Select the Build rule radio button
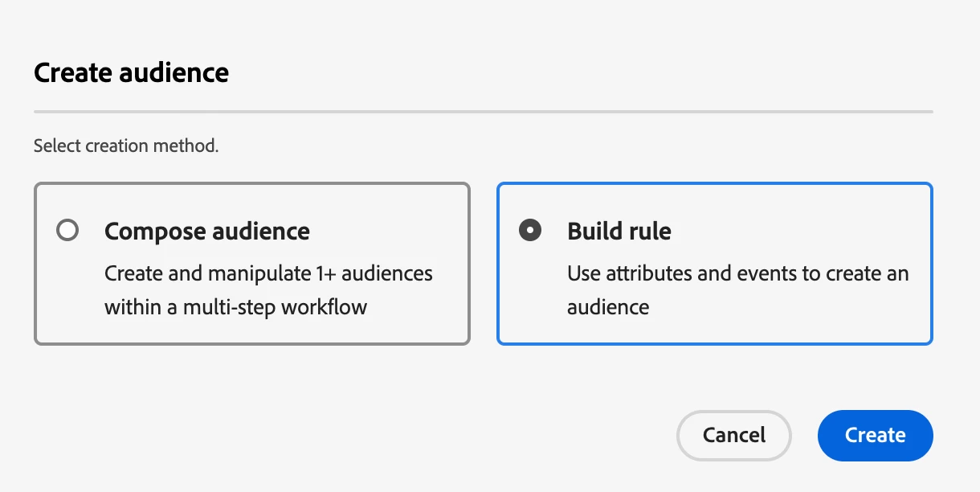Viewport: 980px width, 492px height. (x=530, y=231)
